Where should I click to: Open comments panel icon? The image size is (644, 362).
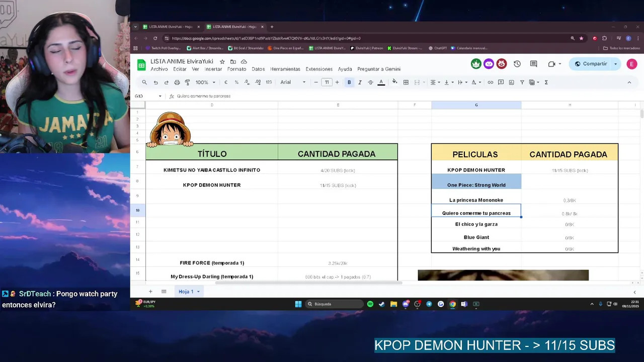533,64
